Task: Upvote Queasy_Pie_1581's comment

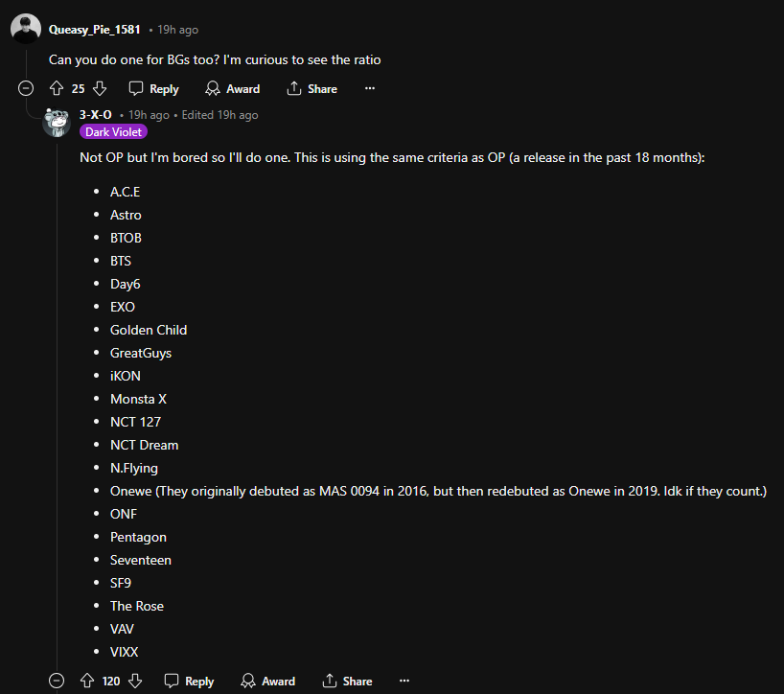Action: [x=56, y=88]
